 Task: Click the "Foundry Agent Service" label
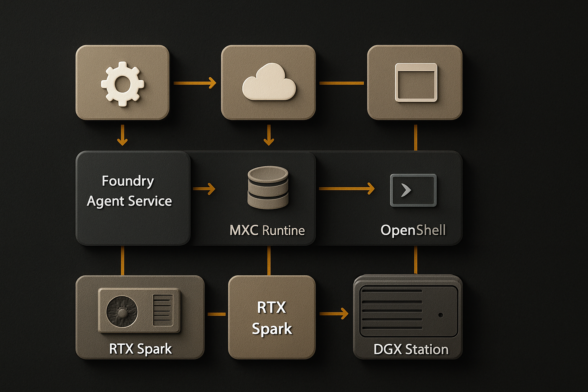[129, 191]
